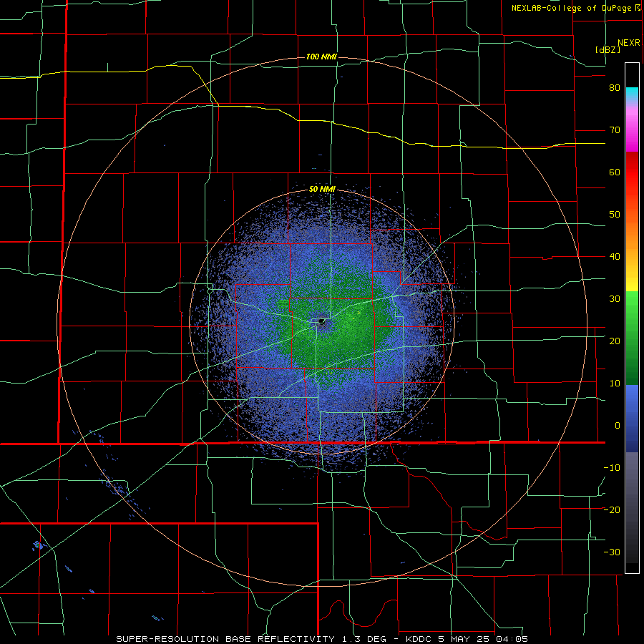Click the Super-Resolution Base Reflectivity caption
The height and width of the screenshot is (644, 644).
[x=322, y=639]
